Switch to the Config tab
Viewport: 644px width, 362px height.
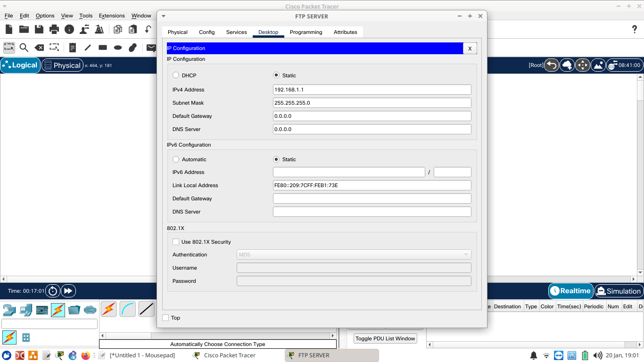[x=206, y=32]
